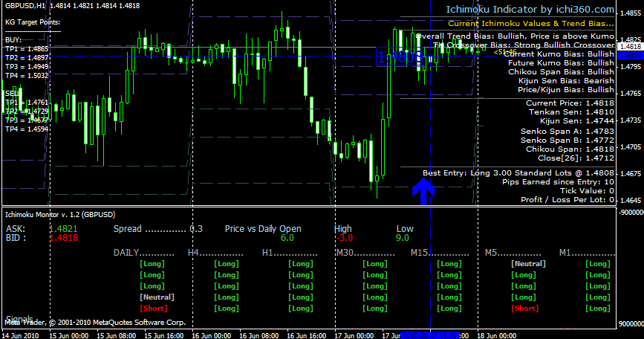Click the red High value -3.0
The image size is (644, 339).
(344, 238)
